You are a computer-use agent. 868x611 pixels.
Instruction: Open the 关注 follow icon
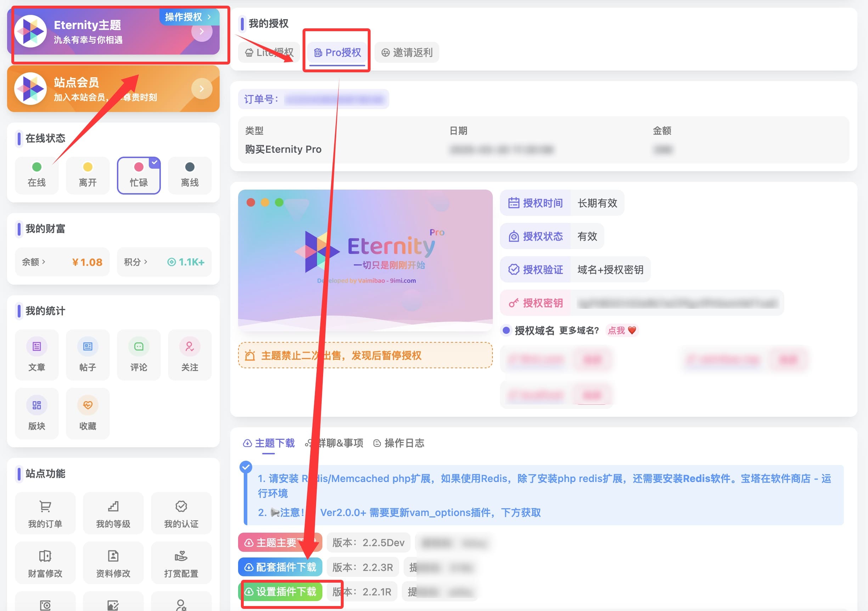(x=190, y=347)
